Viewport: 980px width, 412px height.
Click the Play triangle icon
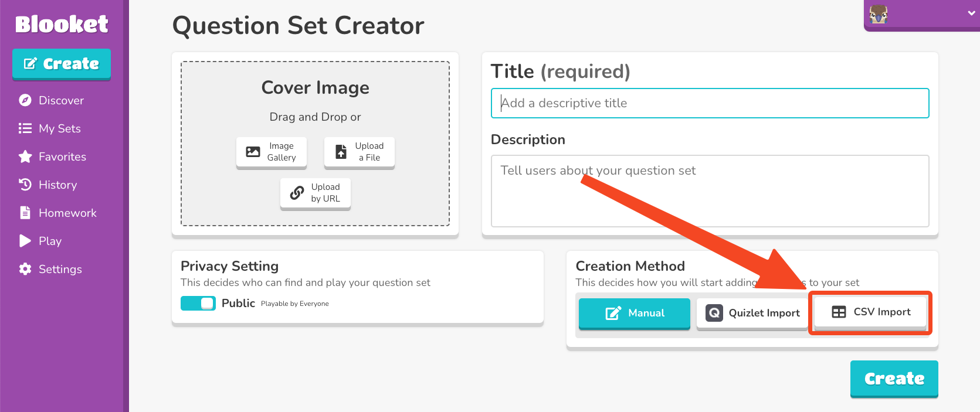tap(25, 241)
